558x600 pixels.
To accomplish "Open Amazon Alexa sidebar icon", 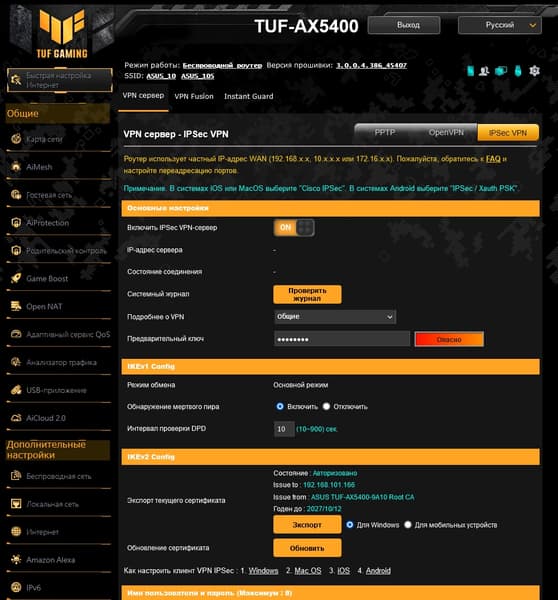I will [16, 559].
